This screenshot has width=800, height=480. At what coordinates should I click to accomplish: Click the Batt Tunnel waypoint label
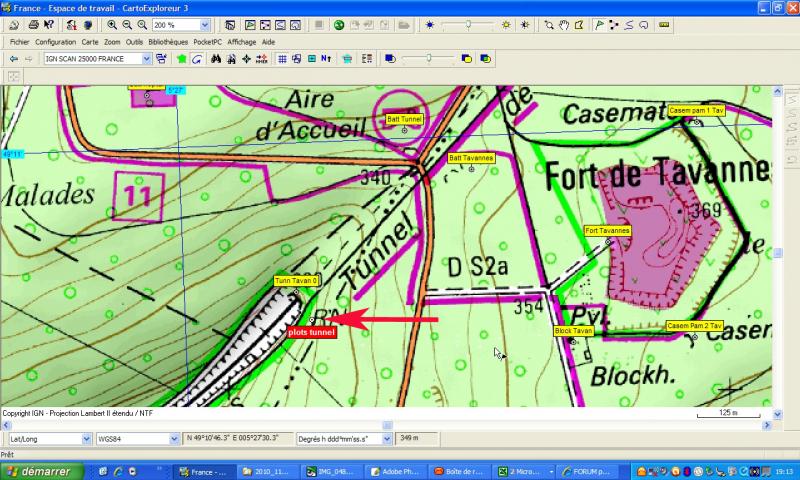point(404,119)
